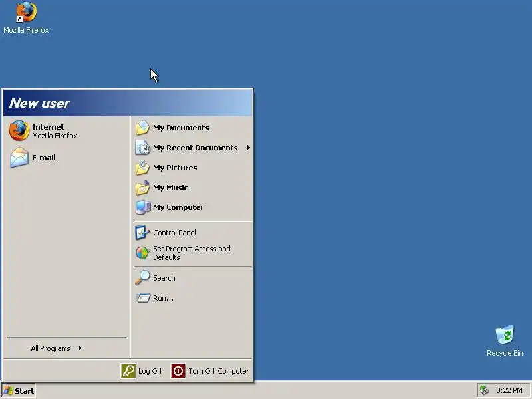
Task: Select Control Panel menu entry text
Action: [x=174, y=233]
